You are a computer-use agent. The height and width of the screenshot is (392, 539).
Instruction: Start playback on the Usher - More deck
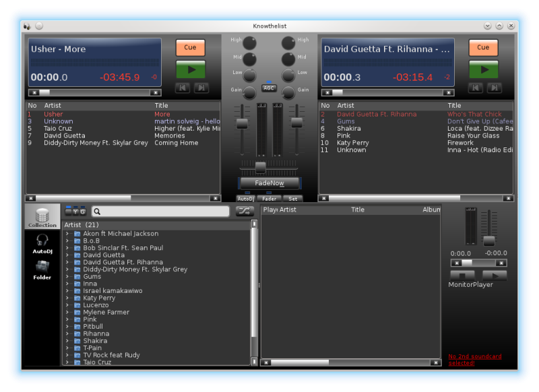click(x=191, y=70)
